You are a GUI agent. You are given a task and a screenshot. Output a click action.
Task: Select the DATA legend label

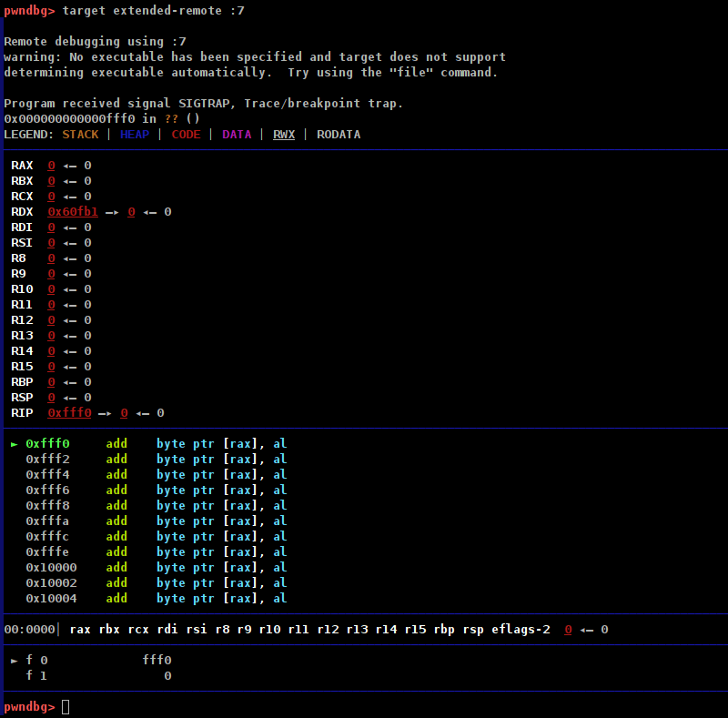tap(237, 135)
